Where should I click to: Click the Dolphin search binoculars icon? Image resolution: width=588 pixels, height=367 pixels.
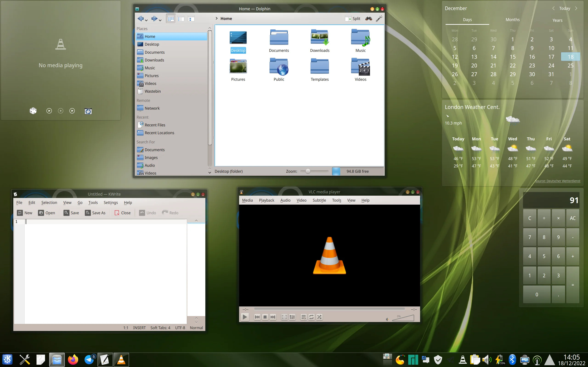pyautogui.click(x=369, y=18)
